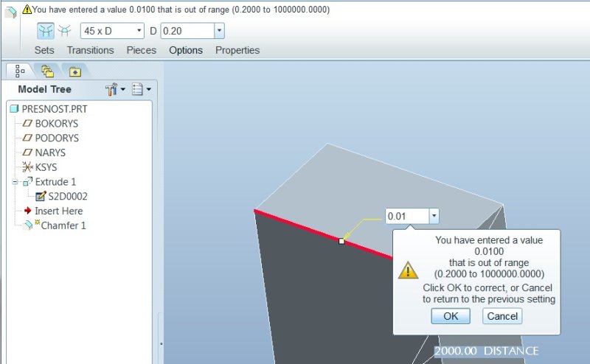590x364 pixels.
Task: Click the S2D0002 sketch icon
Action: 41,196
